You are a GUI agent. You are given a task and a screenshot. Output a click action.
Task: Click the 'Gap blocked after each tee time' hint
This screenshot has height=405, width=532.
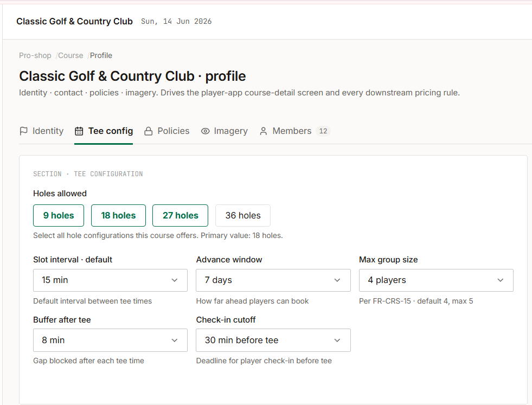pyautogui.click(x=88, y=361)
